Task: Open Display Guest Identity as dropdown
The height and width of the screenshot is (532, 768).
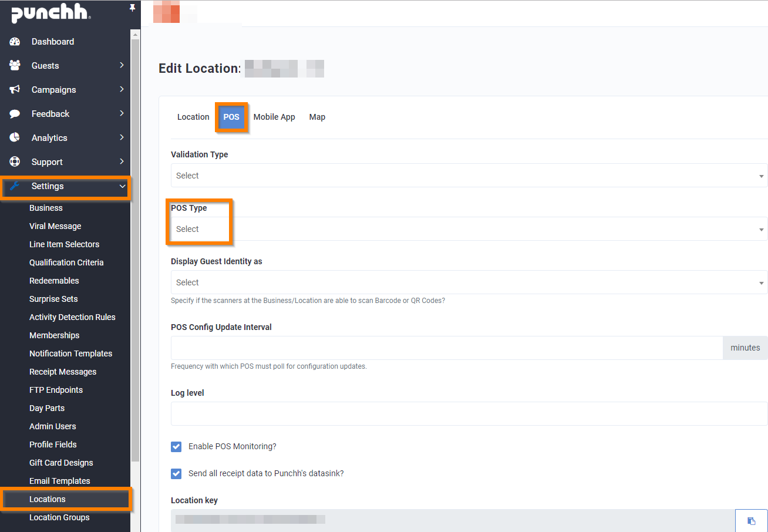Action: 469,282
